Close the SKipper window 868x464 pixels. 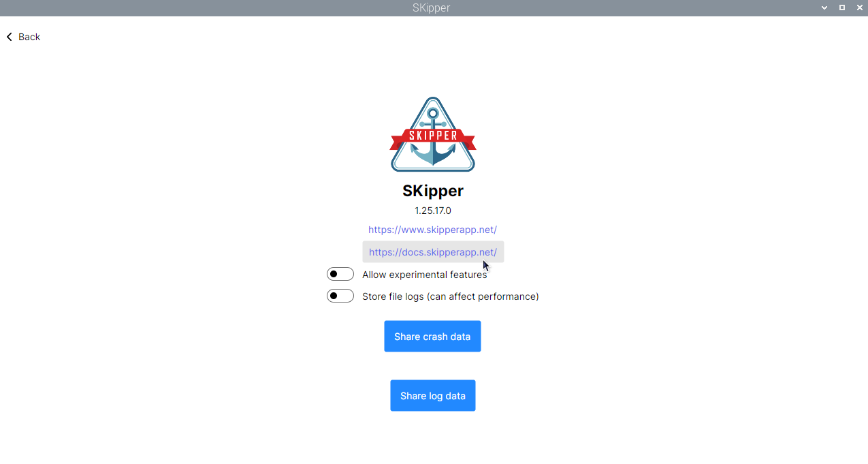[x=860, y=8]
